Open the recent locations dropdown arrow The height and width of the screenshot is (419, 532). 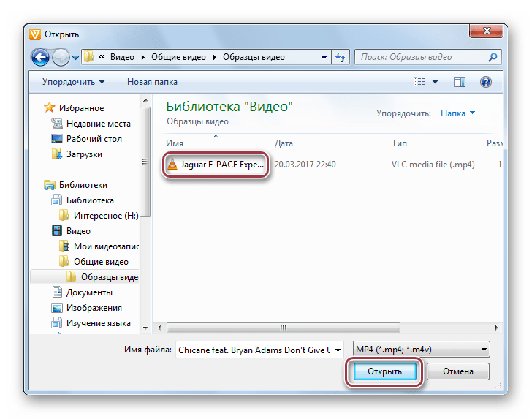click(76, 58)
